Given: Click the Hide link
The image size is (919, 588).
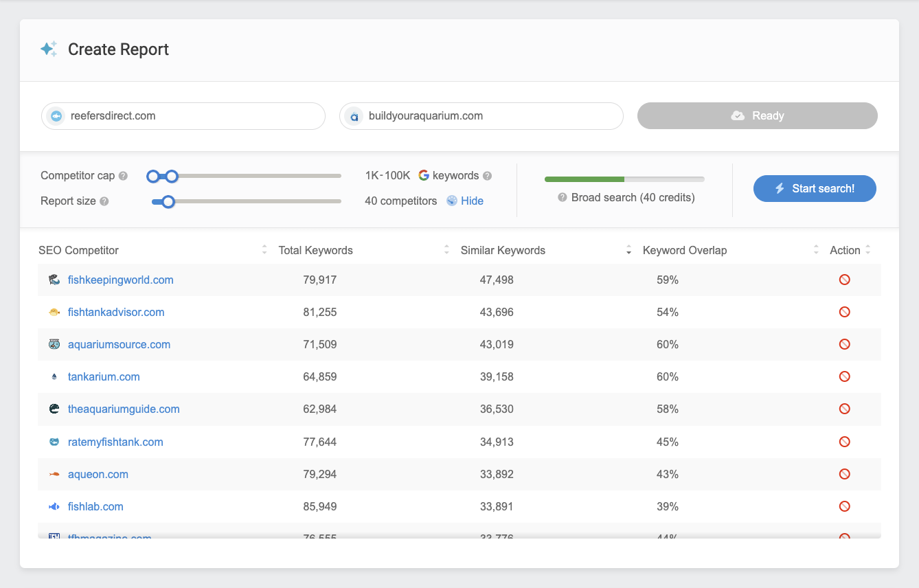Looking at the screenshot, I should [472, 201].
